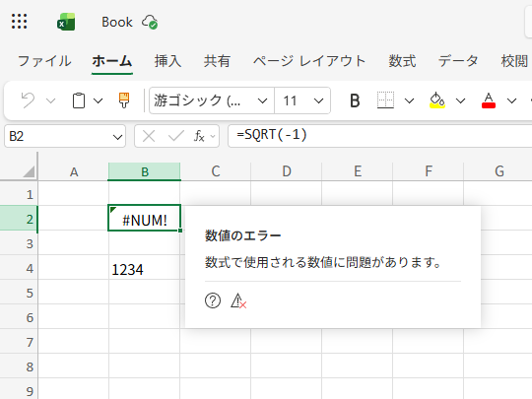Open the font size dropdown
Screen dimensions: 532x399
coord(318,100)
